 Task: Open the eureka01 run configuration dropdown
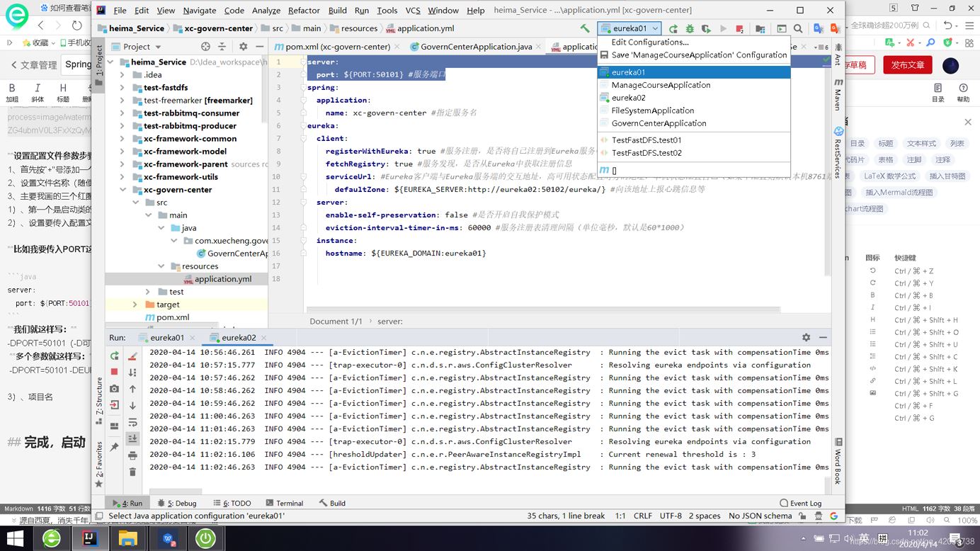(629, 29)
